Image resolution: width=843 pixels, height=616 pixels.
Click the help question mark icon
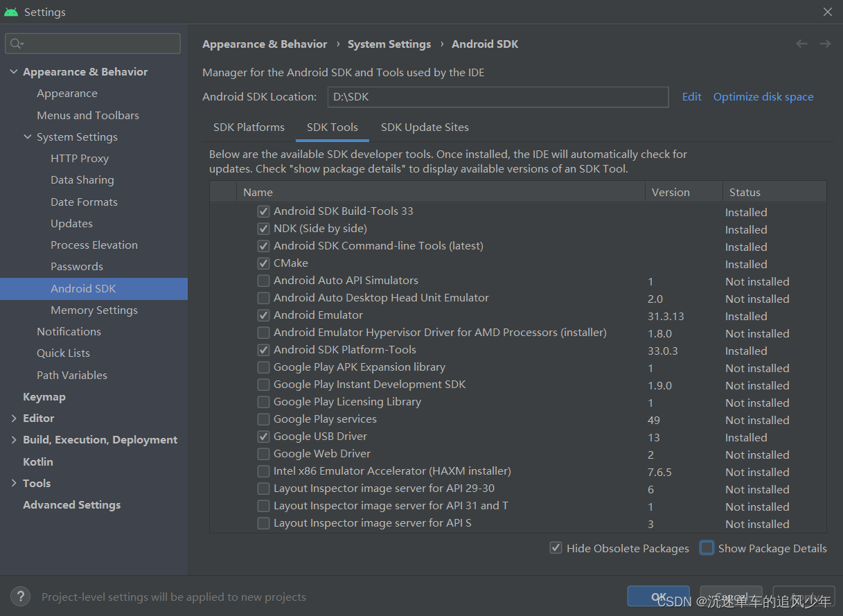click(21, 596)
